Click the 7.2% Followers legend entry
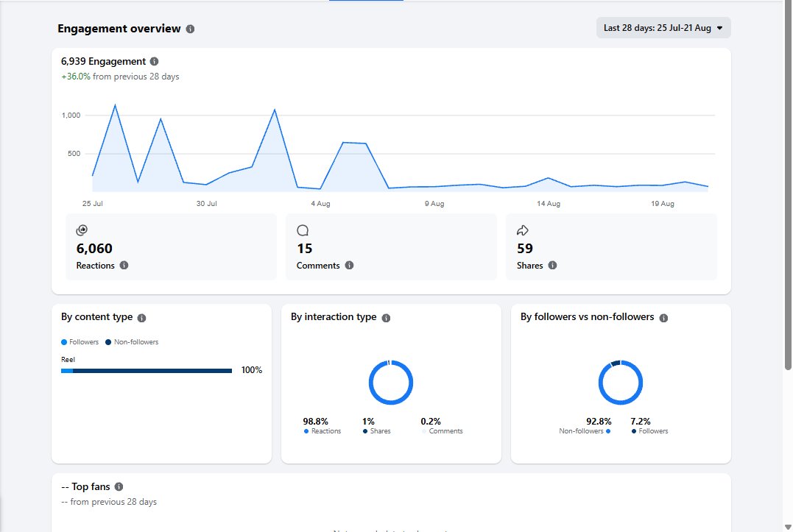This screenshot has height=532, width=793. coord(649,426)
